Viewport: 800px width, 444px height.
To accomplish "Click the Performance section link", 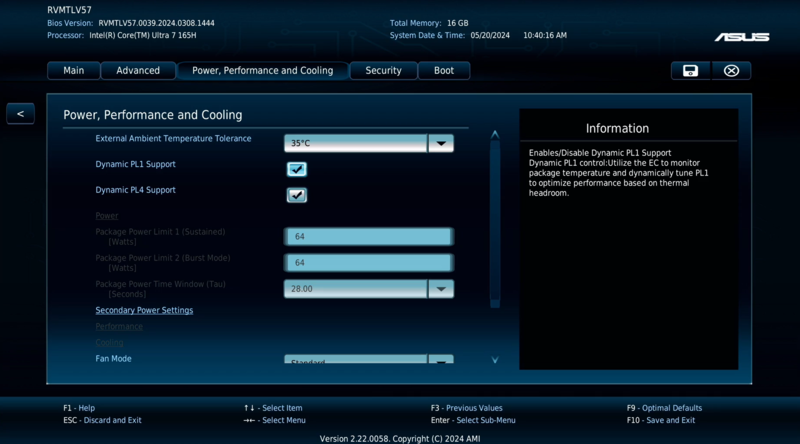I will pos(119,327).
